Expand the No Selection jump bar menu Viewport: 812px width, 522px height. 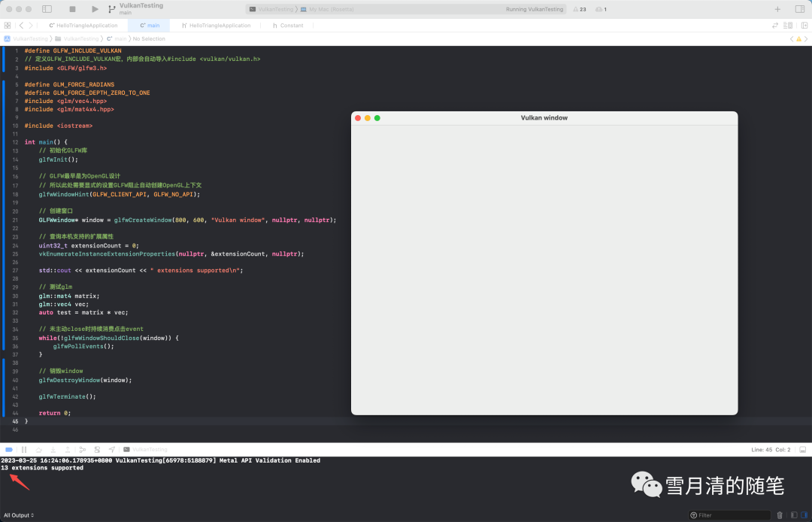pos(149,38)
